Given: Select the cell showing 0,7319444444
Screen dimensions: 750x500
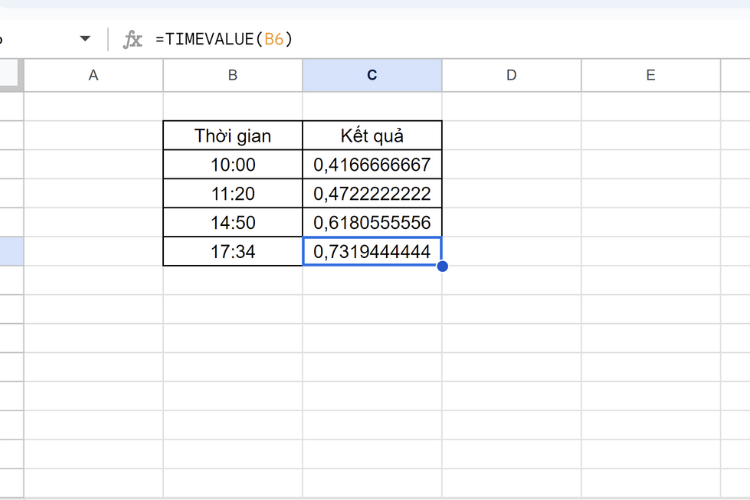Looking at the screenshot, I should tap(372, 251).
